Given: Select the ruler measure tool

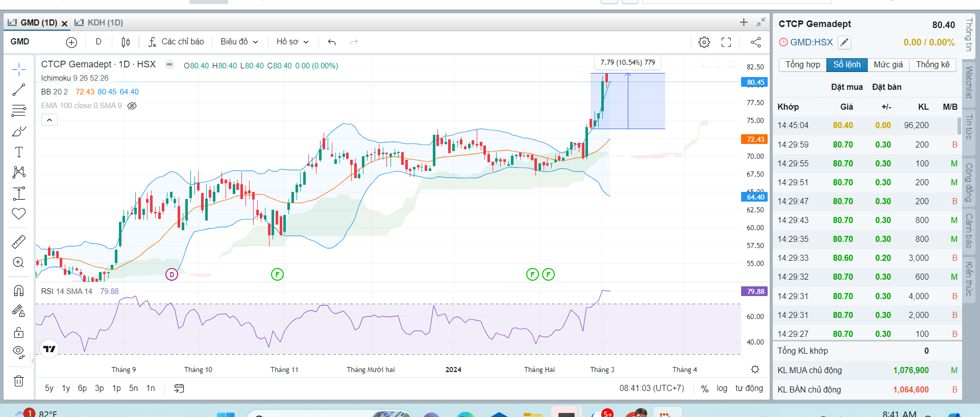Looking at the screenshot, I should coord(19,241).
